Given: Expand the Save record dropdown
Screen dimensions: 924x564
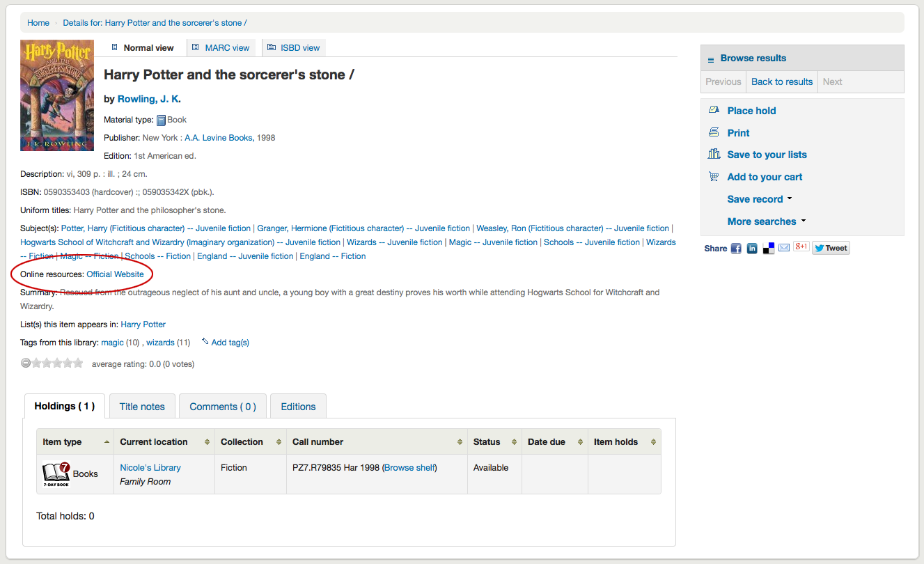Looking at the screenshot, I should coord(760,199).
